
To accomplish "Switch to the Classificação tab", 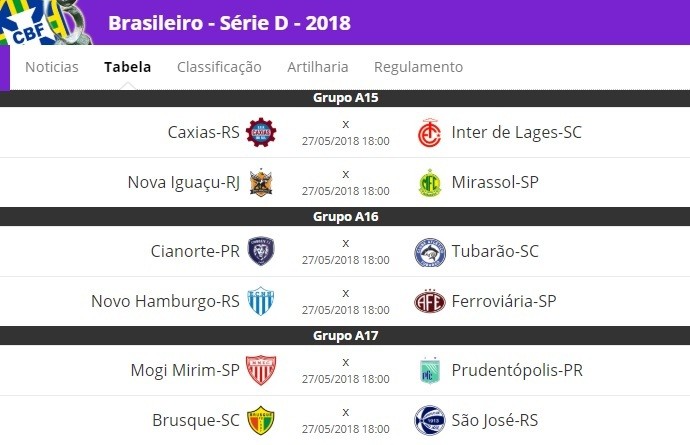I will tap(219, 67).
